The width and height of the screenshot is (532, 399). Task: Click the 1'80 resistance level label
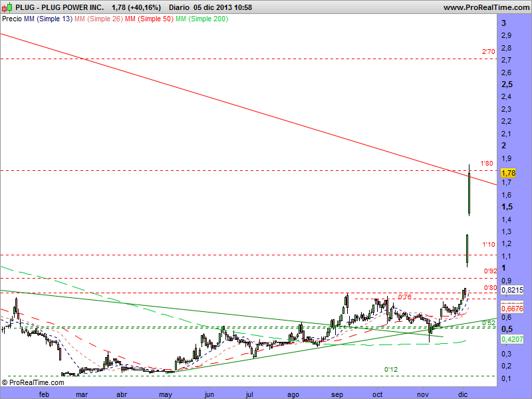click(487, 164)
